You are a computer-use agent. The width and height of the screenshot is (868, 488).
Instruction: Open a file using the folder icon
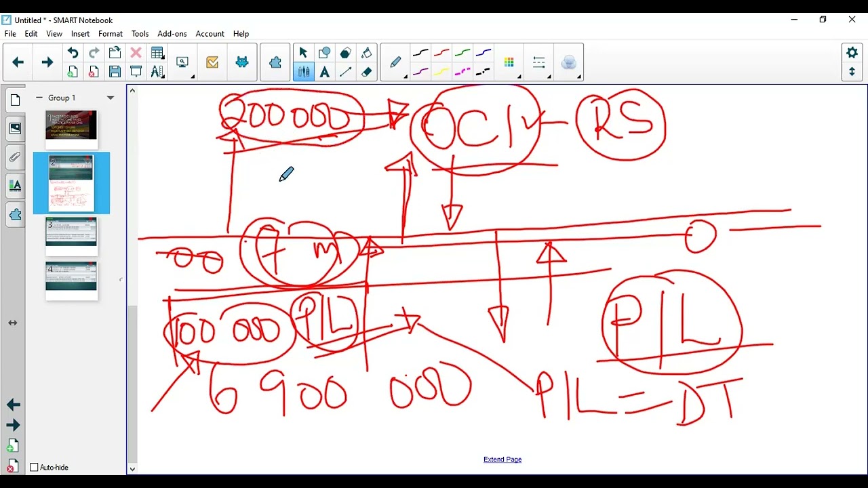point(115,53)
